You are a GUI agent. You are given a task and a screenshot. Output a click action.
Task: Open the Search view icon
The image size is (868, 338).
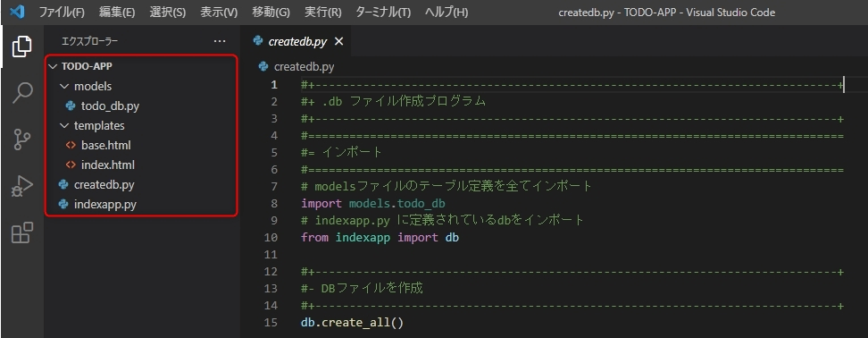(x=22, y=92)
